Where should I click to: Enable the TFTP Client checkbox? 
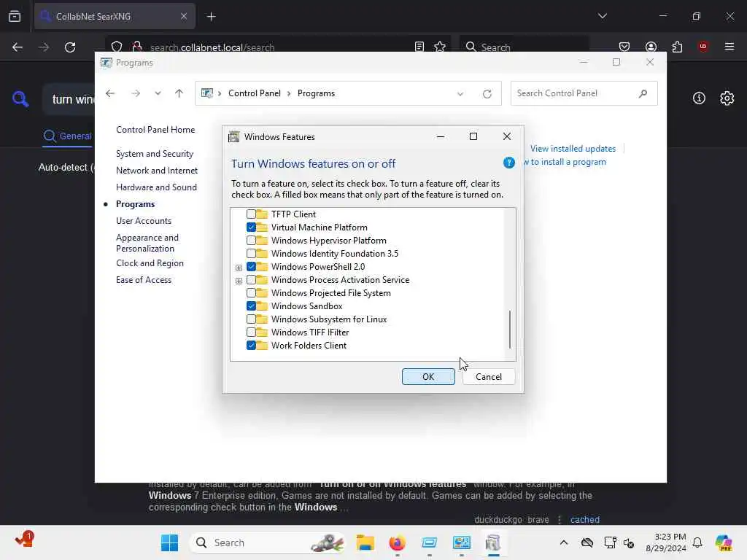click(251, 214)
